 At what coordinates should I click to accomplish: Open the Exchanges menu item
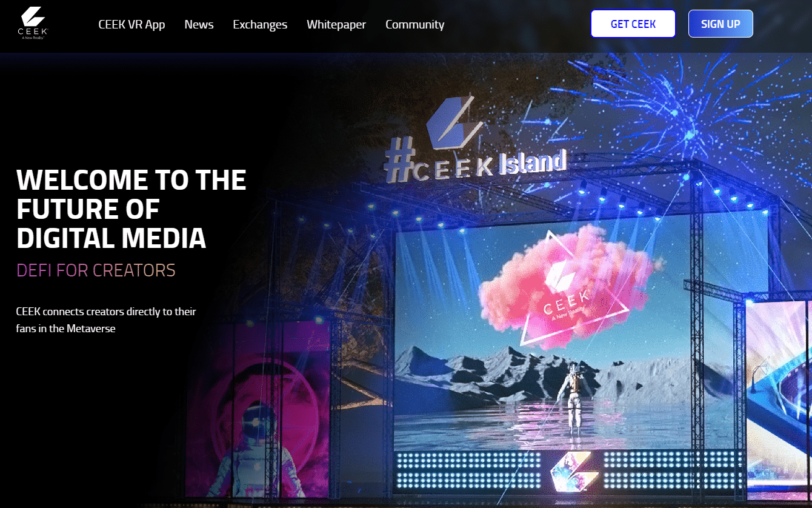pyautogui.click(x=260, y=25)
